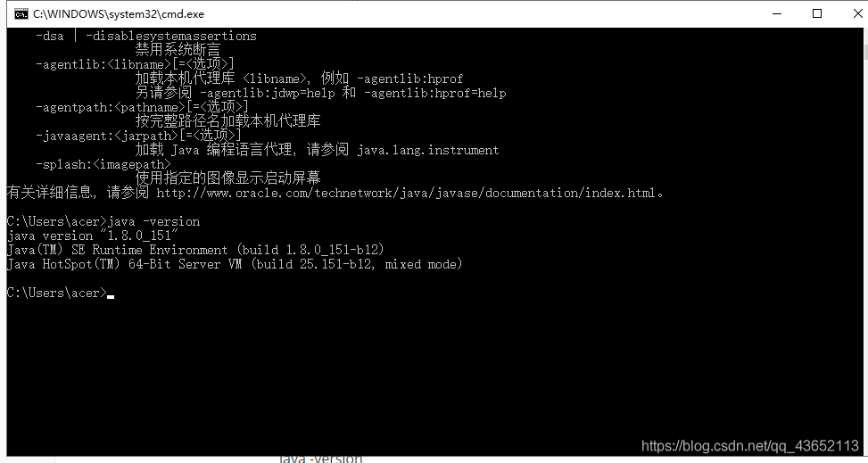Minimize the command prompt window

[x=775, y=13]
